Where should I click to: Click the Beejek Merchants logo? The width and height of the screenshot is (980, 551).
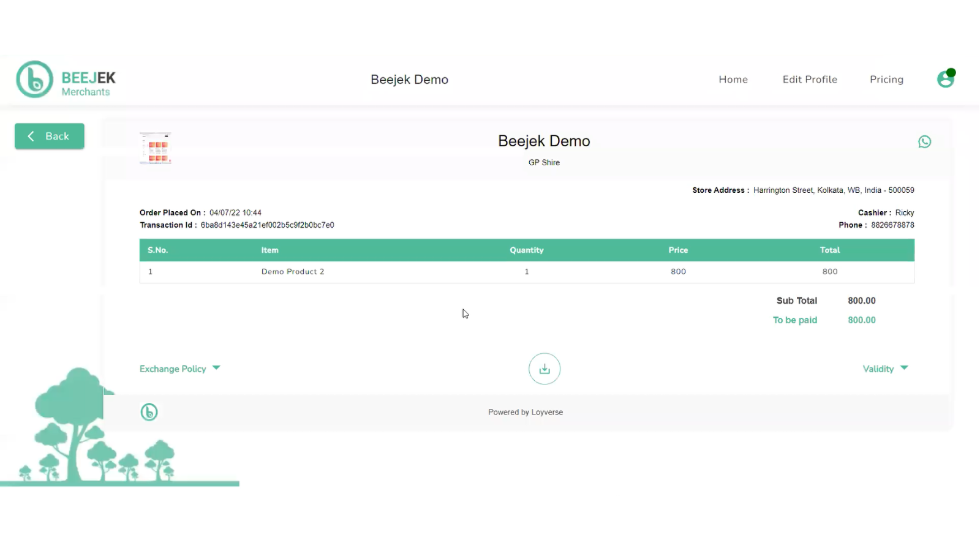coord(66,80)
